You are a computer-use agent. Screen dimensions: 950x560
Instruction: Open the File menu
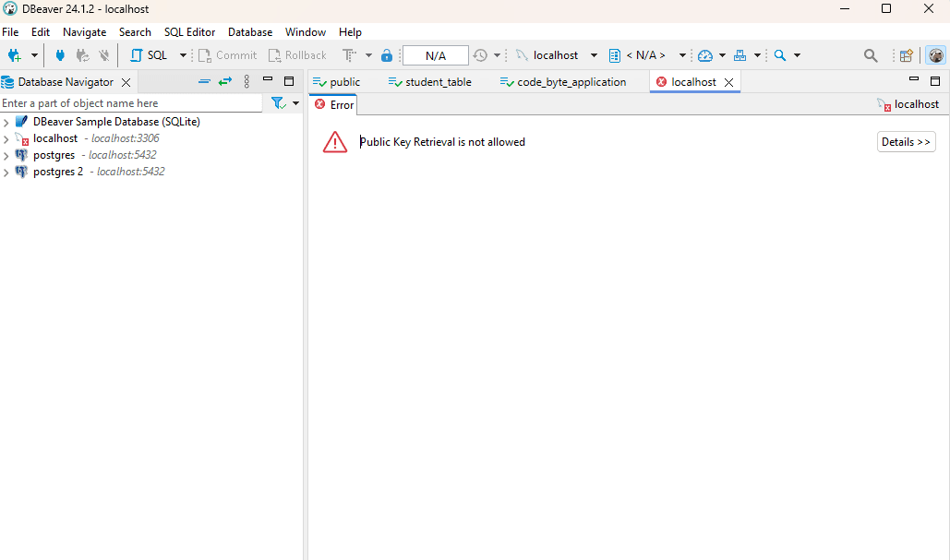pyautogui.click(x=10, y=32)
